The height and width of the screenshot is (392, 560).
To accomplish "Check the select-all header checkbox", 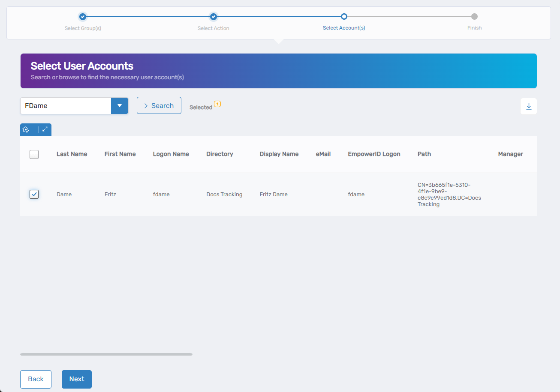I will [x=34, y=154].
